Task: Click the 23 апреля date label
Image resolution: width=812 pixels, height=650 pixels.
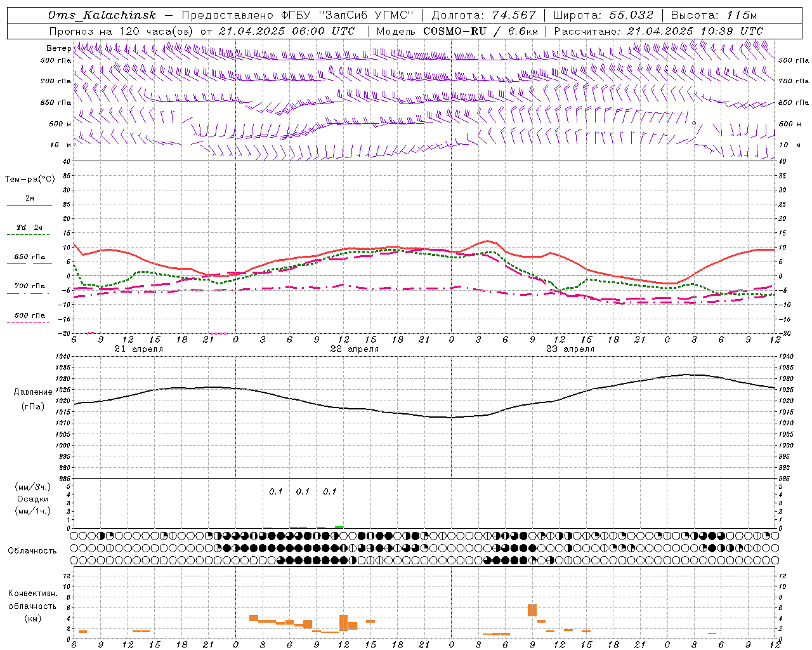Action: click(x=570, y=349)
